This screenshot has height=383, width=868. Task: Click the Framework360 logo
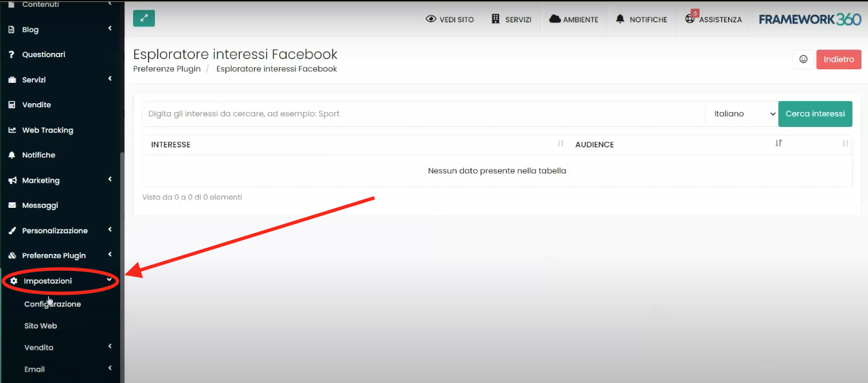pos(810,19)
